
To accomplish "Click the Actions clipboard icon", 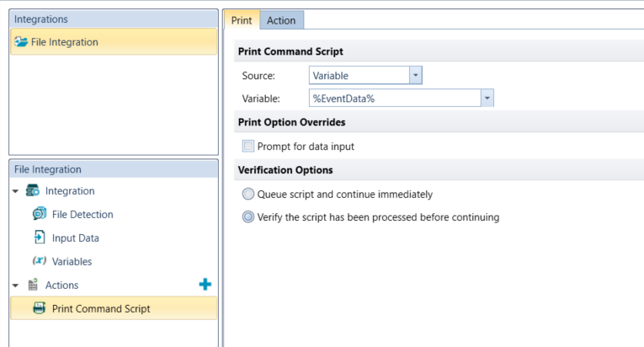I will 33,286.
